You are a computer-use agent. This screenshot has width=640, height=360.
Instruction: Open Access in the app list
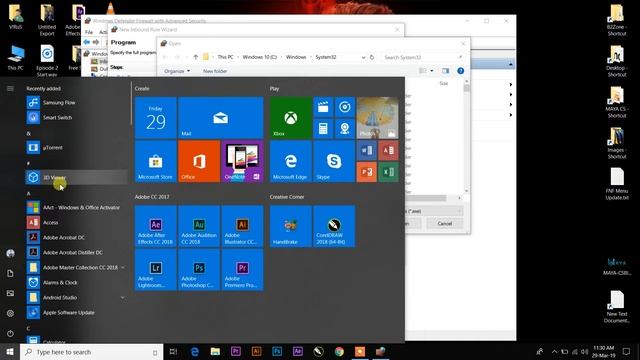point(76,222)
